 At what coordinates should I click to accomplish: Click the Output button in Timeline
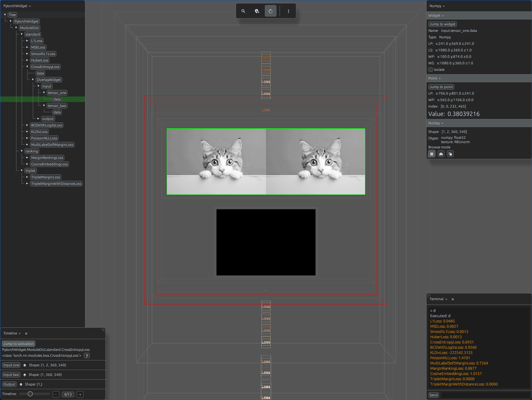point(9,385)
